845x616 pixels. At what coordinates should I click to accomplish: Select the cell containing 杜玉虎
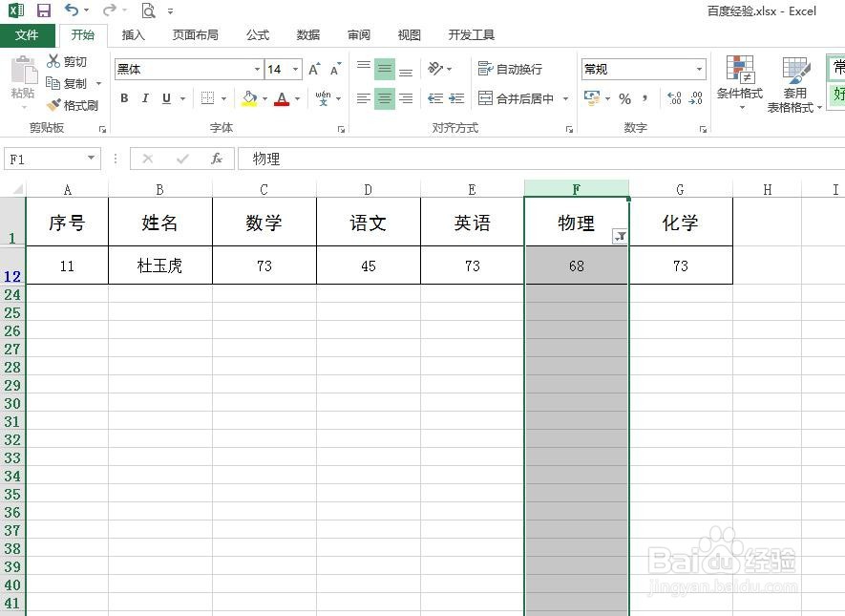pyautogui.click(x=158, y=266)
